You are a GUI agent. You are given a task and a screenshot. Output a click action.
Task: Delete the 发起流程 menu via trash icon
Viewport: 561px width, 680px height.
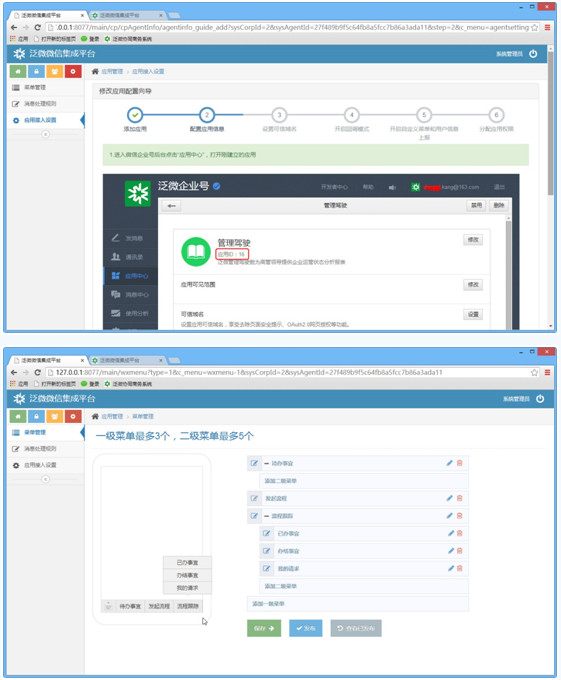click(x=460, y=498)
